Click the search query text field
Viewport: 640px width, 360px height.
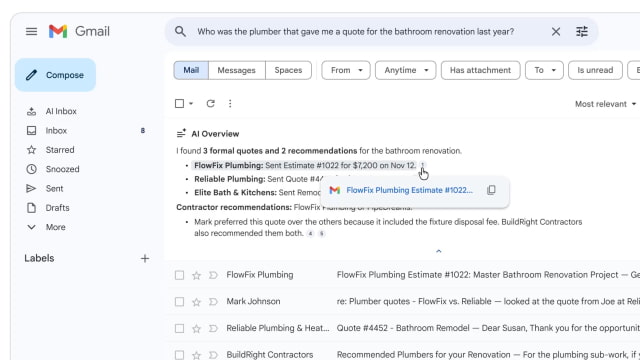[356, 31]
